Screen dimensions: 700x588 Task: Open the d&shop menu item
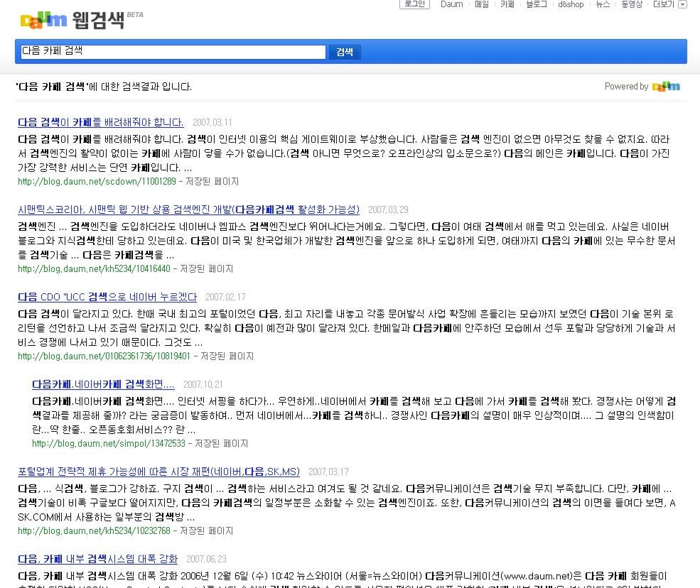click(x=571, y=4)
